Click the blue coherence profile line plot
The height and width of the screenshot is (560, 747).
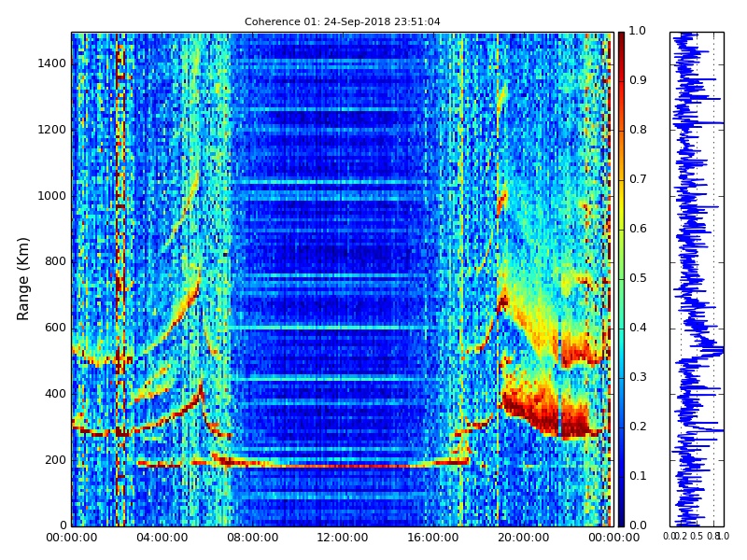pos(697,279)
